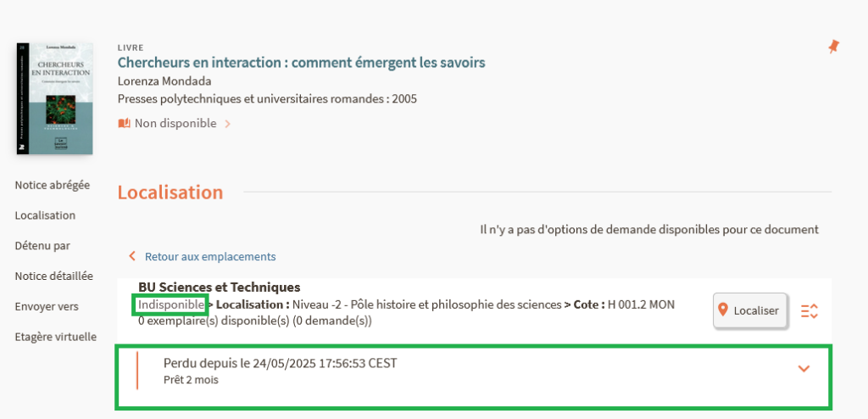This screenshot has height=419, width=868.
Task: Go back via 'Retour aux emplacements'
Action: [x=209, y=256]
